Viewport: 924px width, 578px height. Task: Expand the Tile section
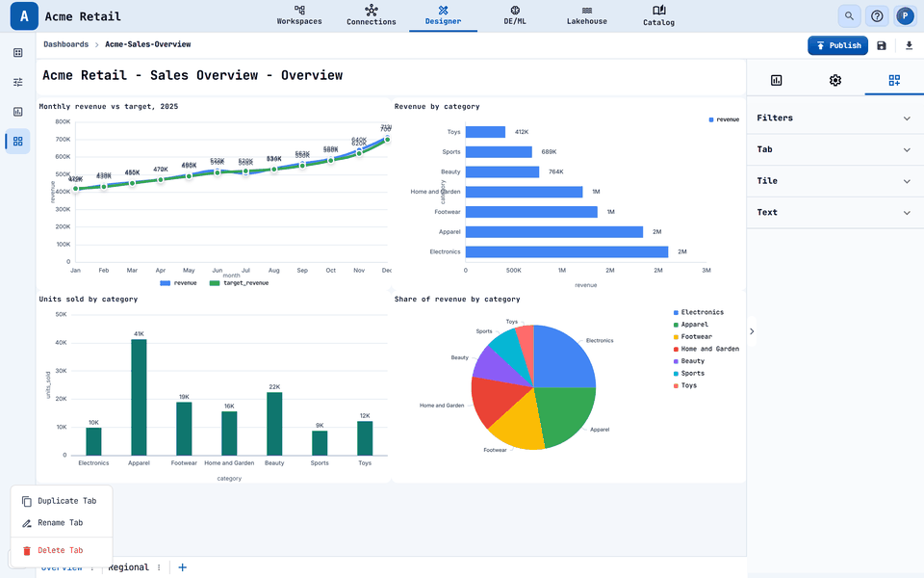pos(834,181)
